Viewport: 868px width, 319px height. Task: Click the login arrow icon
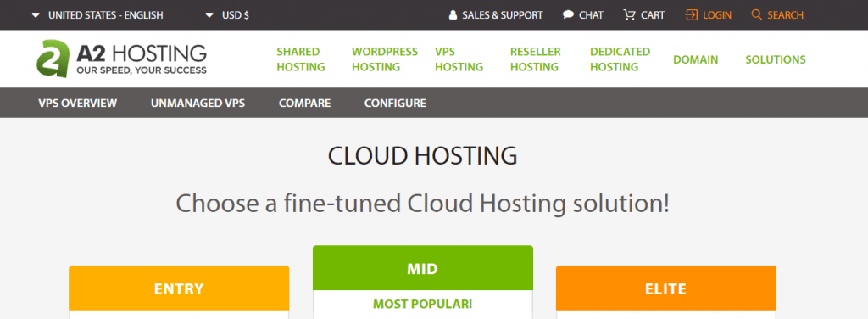[x=692, y=15]
